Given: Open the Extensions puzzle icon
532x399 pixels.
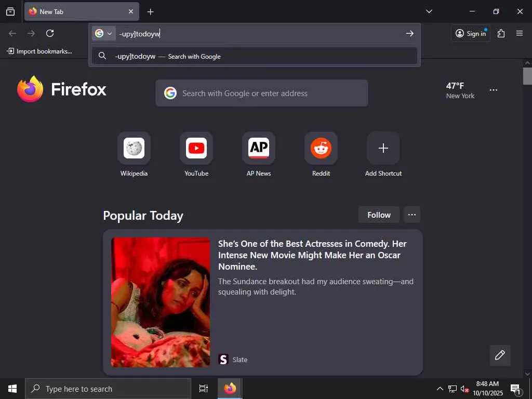Looking at the screenshot, I should point(501,33).
